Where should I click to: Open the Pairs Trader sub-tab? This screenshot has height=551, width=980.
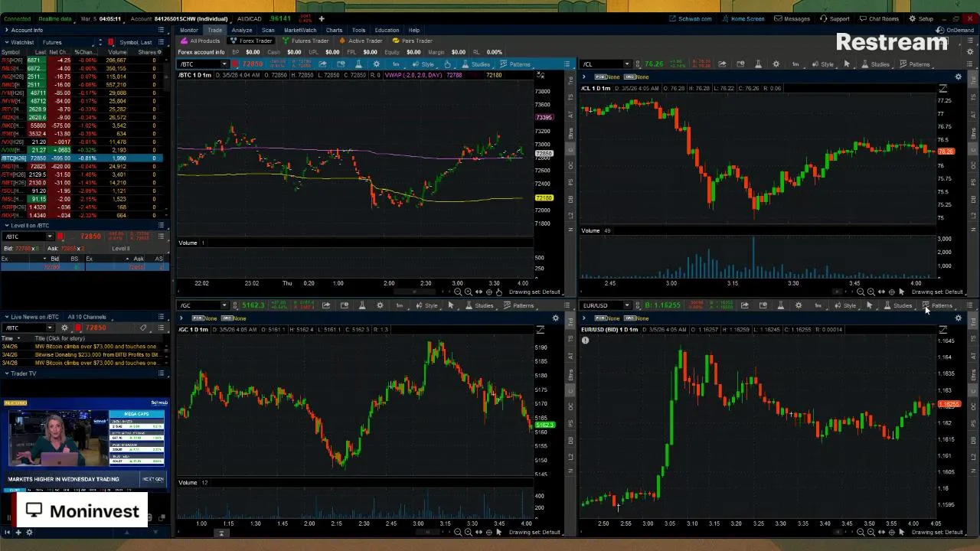(x=413, y=41)
